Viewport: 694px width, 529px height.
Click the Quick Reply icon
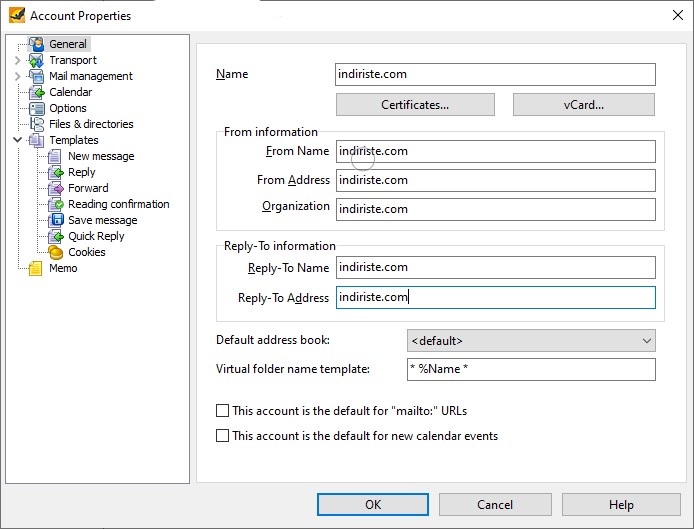(x=56, y=236)
